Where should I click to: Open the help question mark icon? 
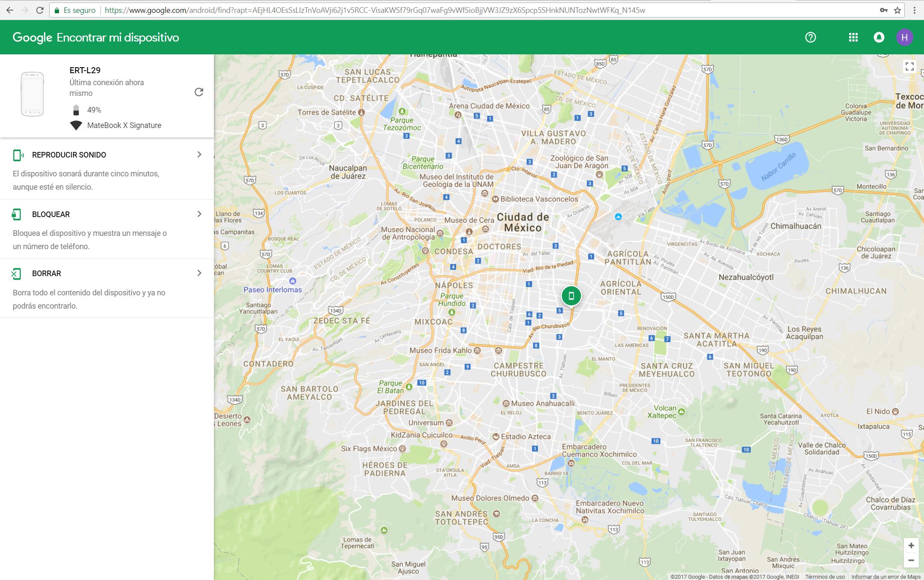pyautogui.click(x=810, y=37)
